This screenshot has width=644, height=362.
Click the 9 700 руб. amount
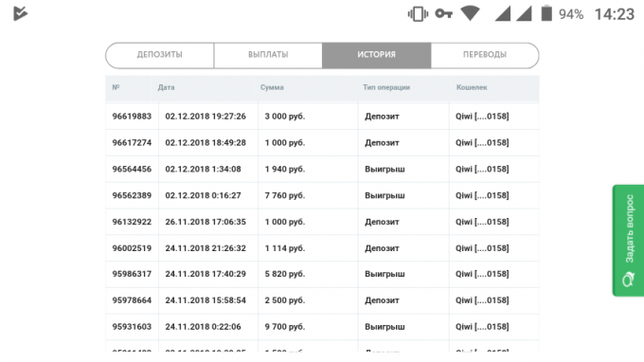285,327
